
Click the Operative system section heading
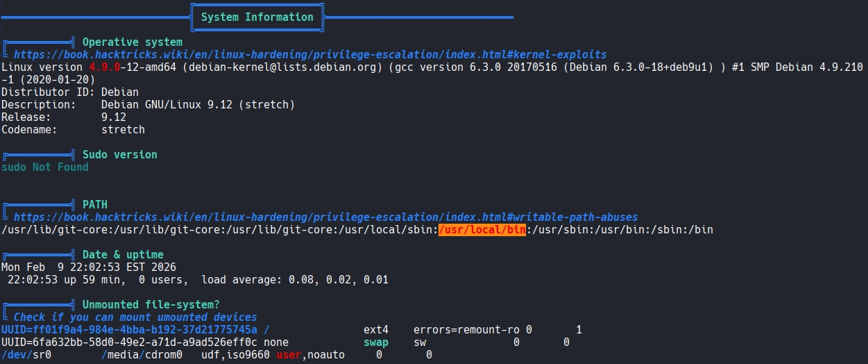point(132,42)
